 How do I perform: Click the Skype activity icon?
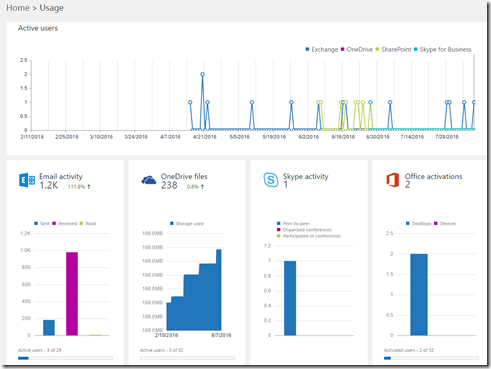click(271, 180)
